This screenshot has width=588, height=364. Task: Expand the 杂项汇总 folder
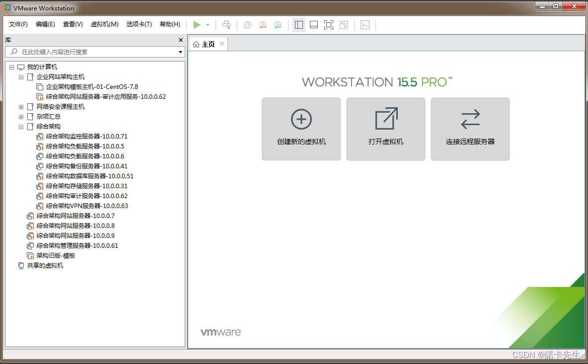click(21, 117)
